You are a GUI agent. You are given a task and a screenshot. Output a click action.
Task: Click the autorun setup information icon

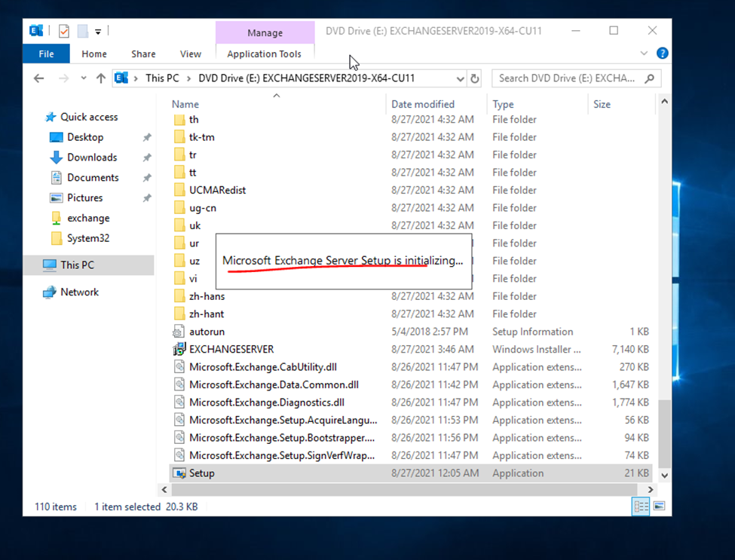179,332
